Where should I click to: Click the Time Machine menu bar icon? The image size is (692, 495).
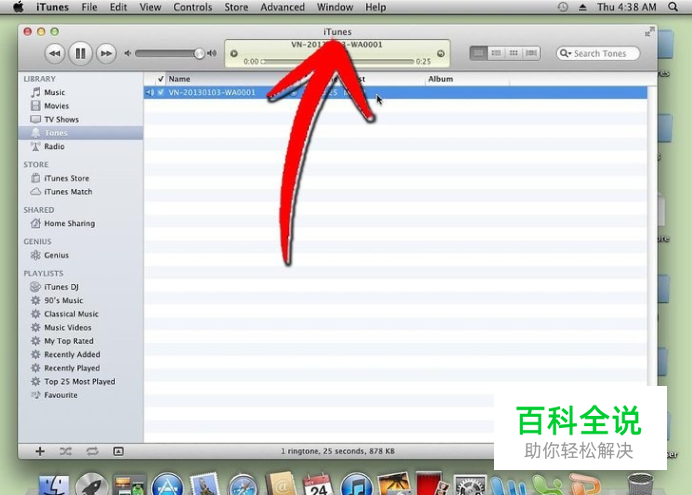coord(563,7)
